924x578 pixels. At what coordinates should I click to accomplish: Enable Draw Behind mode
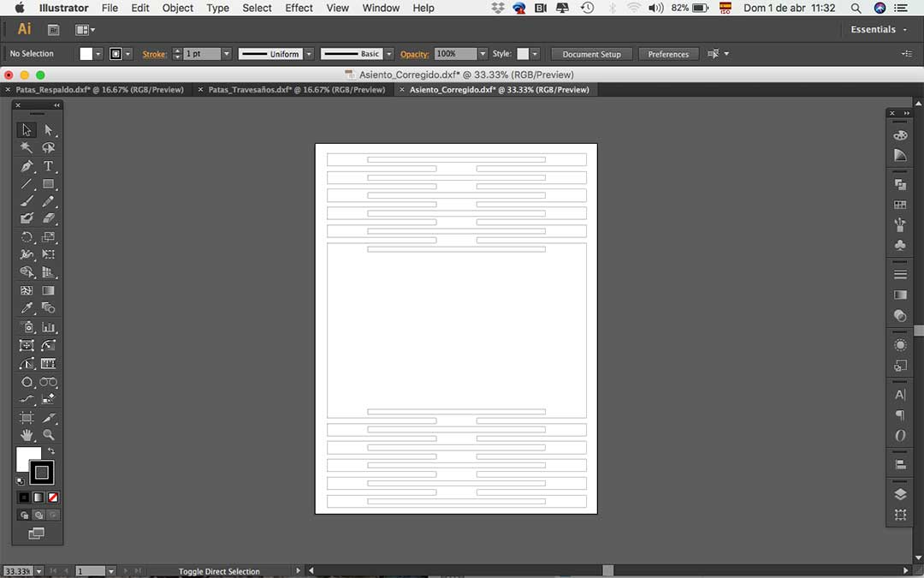38,515
